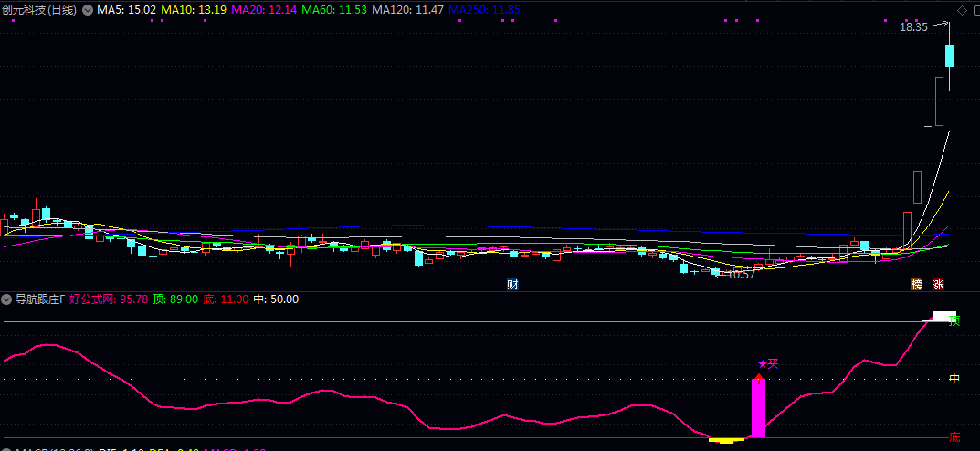The height and width of the screenshot is (451, 980).
Task: Open the 导航跟庄F indicator dropdown arrow
Action: 6,299
